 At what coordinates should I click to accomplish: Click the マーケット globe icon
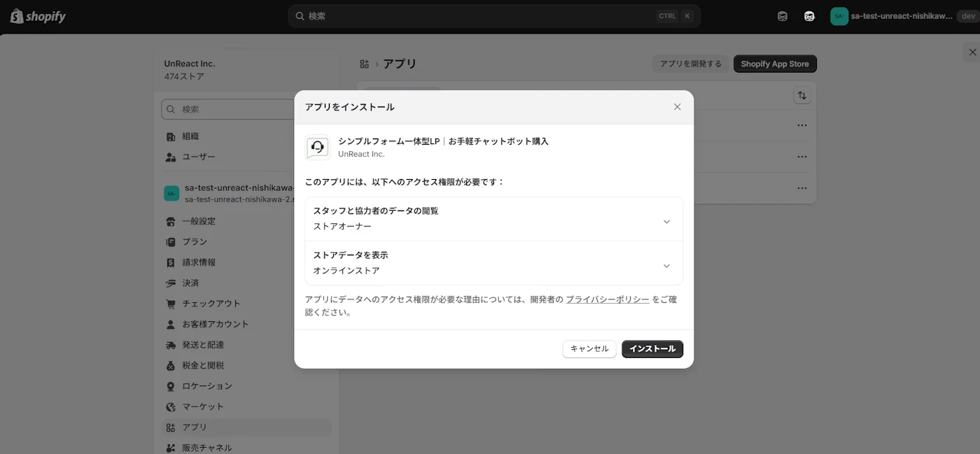click(x=170, y=406)
